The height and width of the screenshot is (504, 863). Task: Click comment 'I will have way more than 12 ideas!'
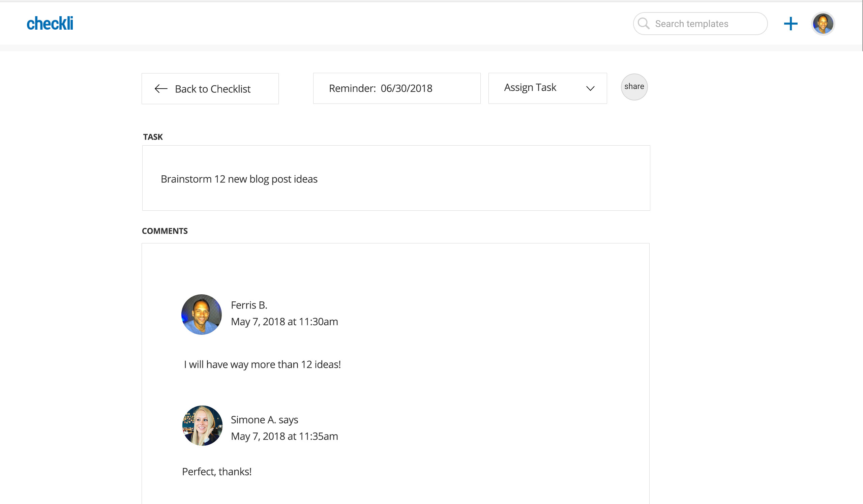pos(262,365)
